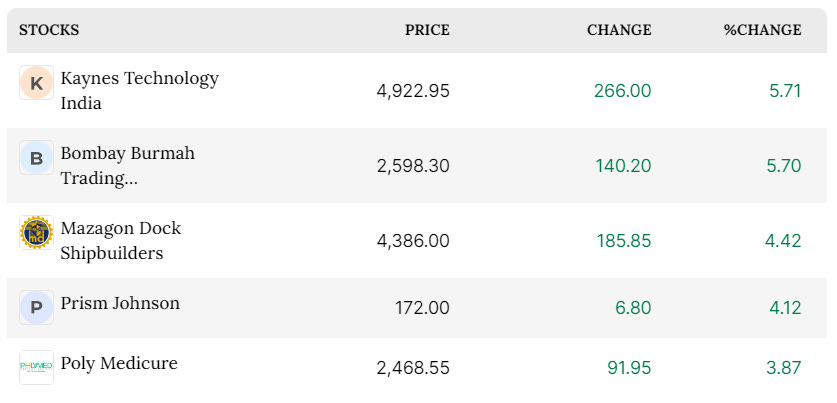The height and width of the screenshot is (403, 837).
Task: Click the Mazagon Dock percent change 4.42
Action: (x=783, y=241)
